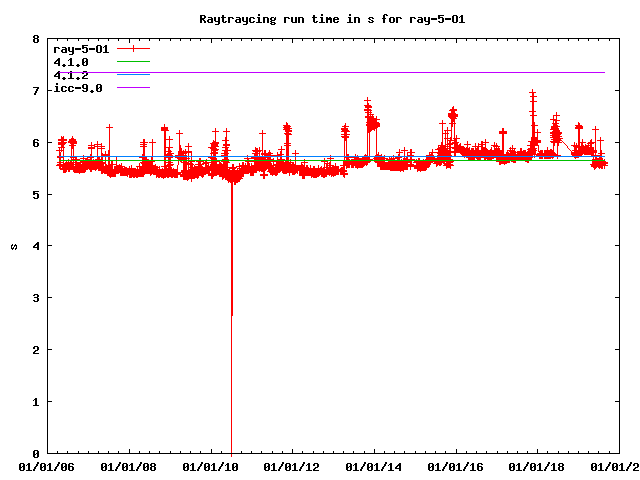
Task: Click the y-axis tick label 8
Action: tap(36, 39)
